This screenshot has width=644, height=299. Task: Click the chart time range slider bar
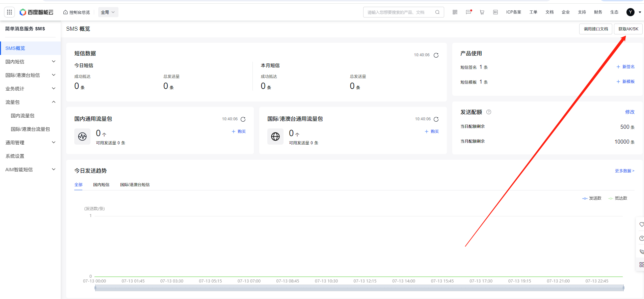359,288
